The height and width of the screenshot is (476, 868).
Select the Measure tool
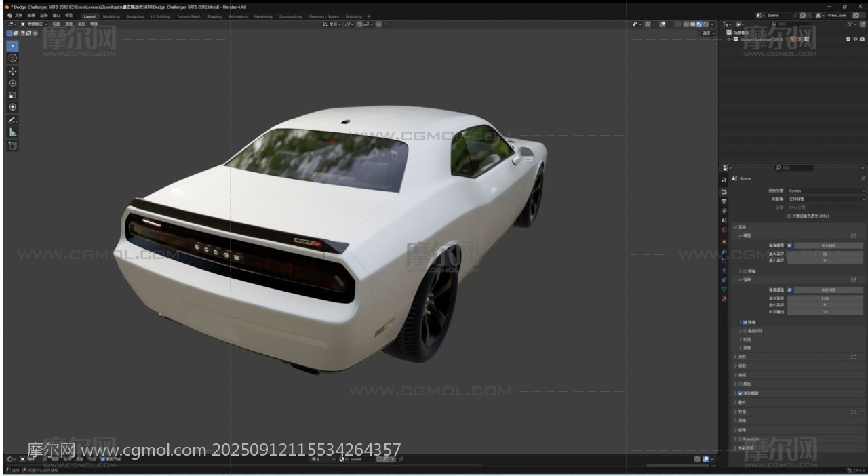click(x=13, y=132)
